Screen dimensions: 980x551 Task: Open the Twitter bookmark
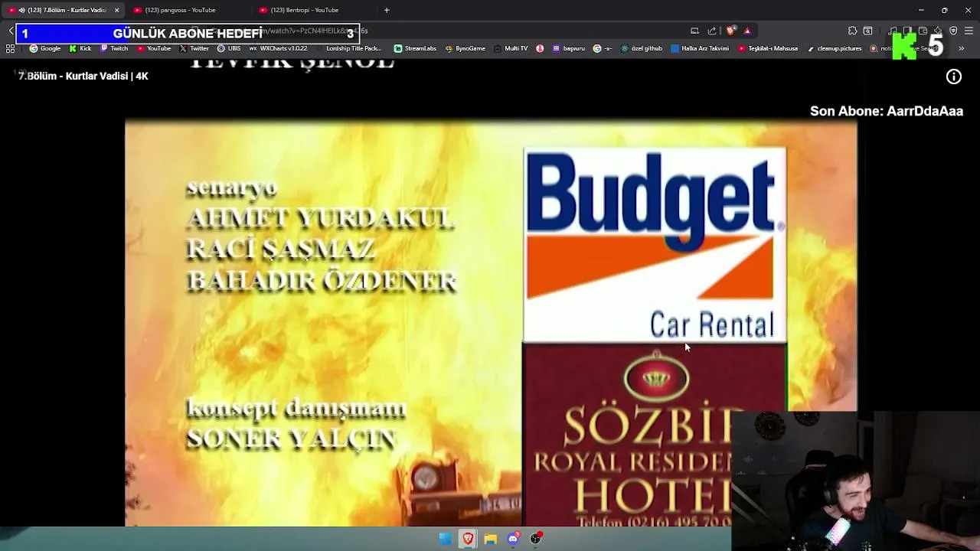pos(194,48)
